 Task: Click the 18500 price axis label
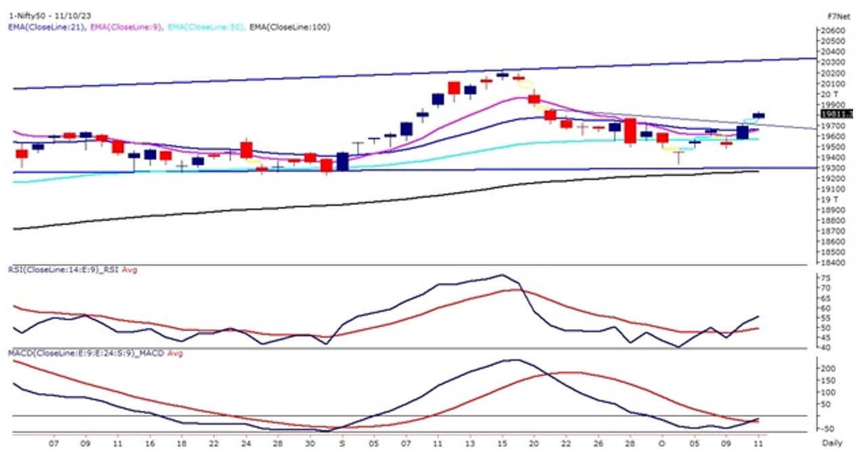[x=834, y=252]
